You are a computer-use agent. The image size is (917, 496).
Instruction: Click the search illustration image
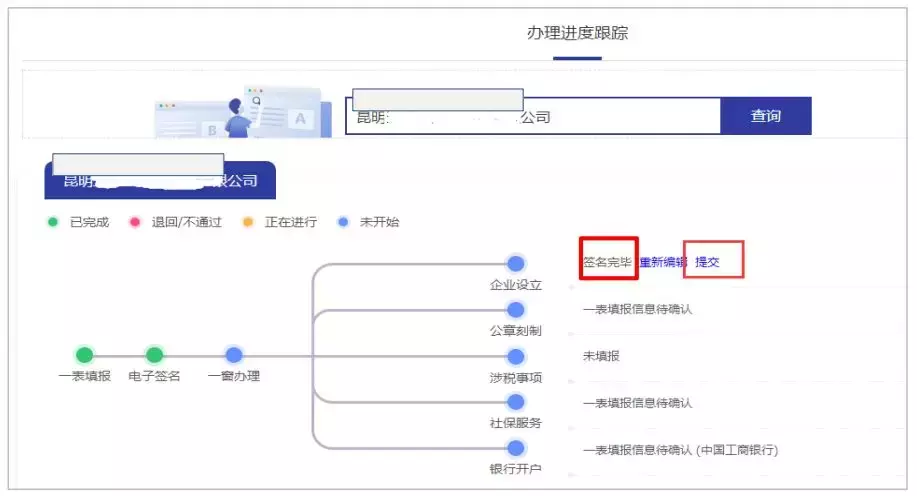[x=243, y=112]
